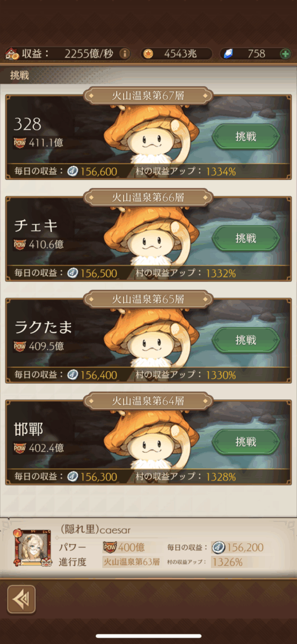Tap the house income icon

pyautogui.click(x=13, y=53)
